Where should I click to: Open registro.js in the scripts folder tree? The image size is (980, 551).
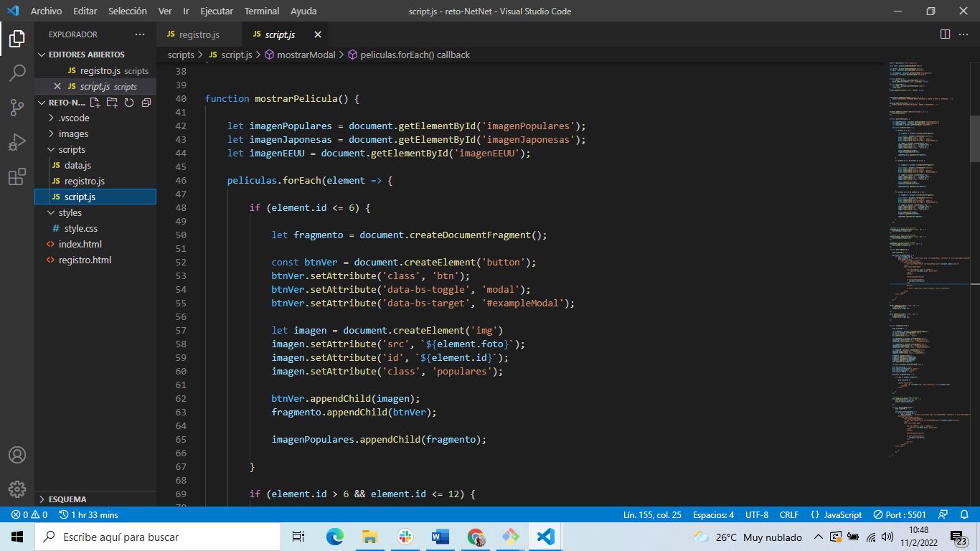(x=95, y=182)
